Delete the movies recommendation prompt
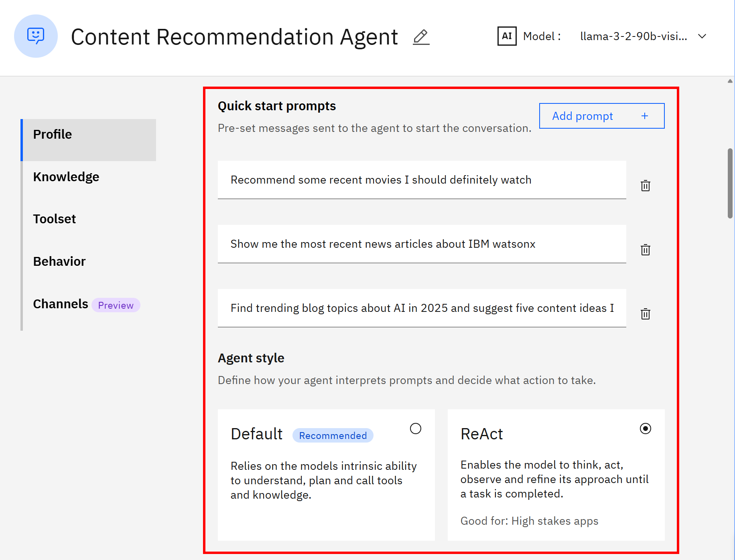The height and width of the screenshot is (560, 735). point(645,186)
